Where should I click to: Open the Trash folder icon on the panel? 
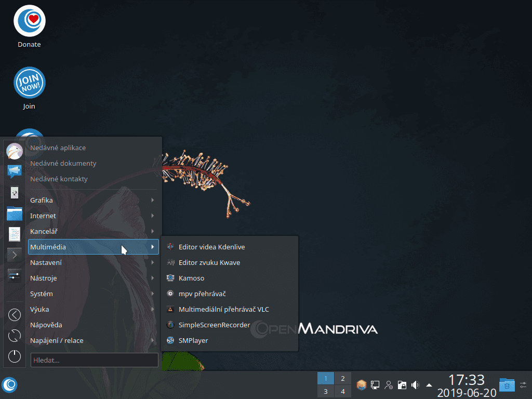(x=507, y=385)
